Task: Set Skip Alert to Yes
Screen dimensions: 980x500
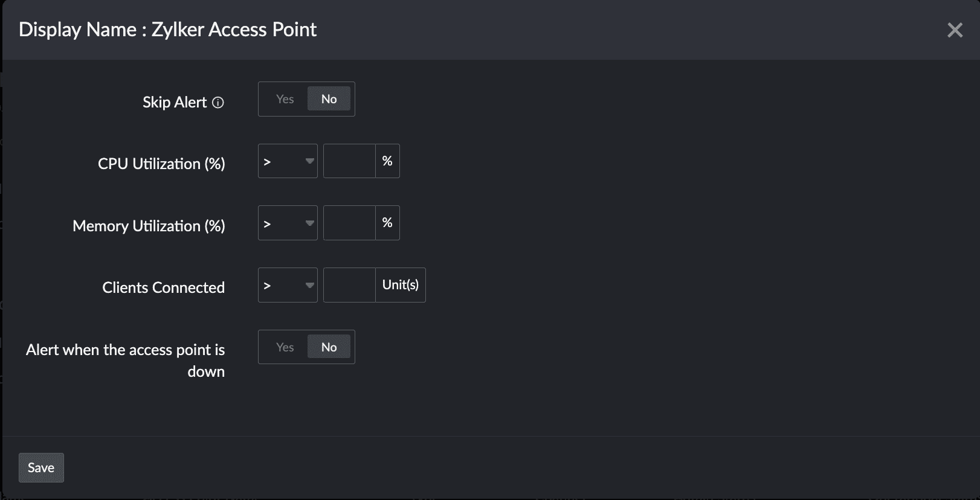Action: tap(285, 99)
